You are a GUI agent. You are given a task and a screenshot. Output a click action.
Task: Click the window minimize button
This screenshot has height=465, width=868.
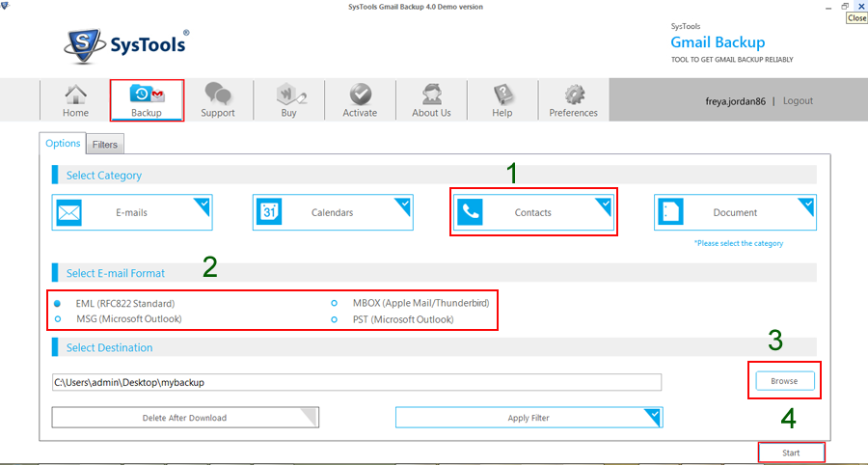click(x=828, y=8)
